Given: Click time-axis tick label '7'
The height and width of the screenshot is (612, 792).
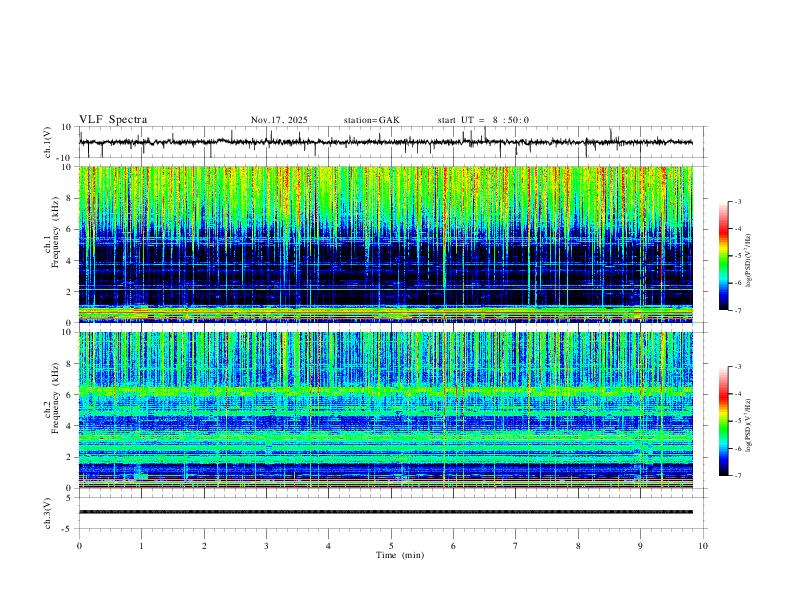Looking at the screenshot, I should click(516, 546).
